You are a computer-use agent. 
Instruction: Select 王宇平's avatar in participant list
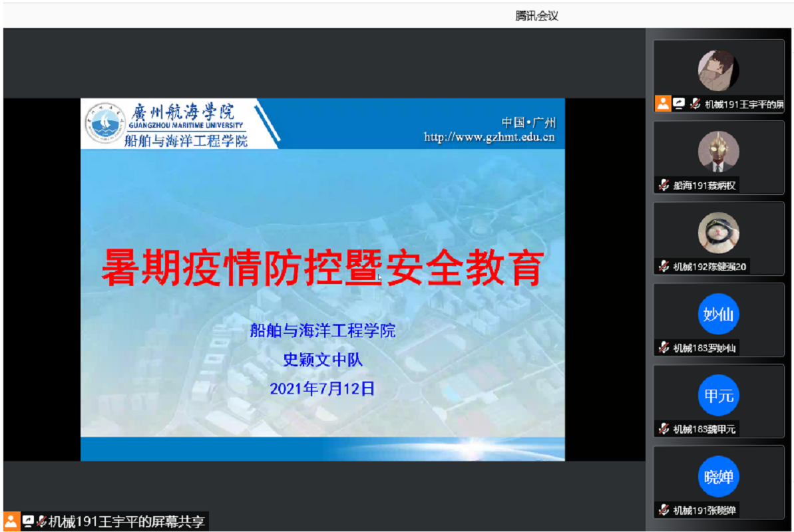click(x=718, y=70)
